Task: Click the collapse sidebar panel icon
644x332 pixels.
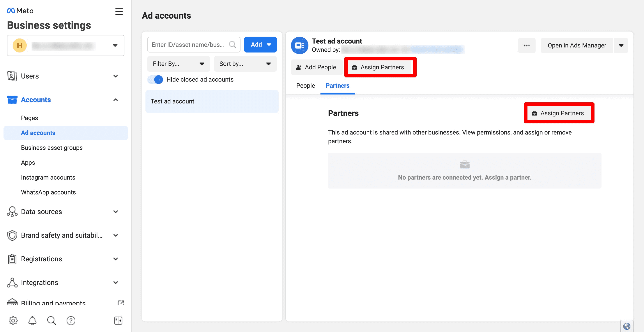Action: (x=118, y=320)
